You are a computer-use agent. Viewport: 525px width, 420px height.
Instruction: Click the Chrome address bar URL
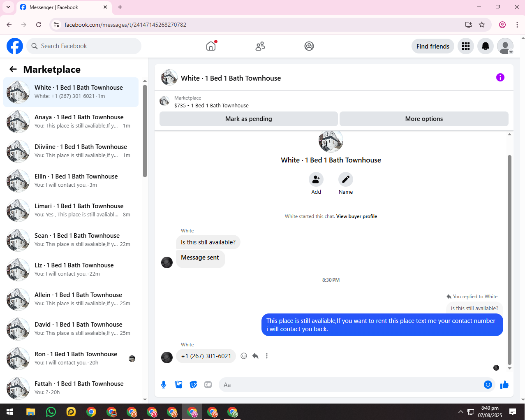click(125, 25)
